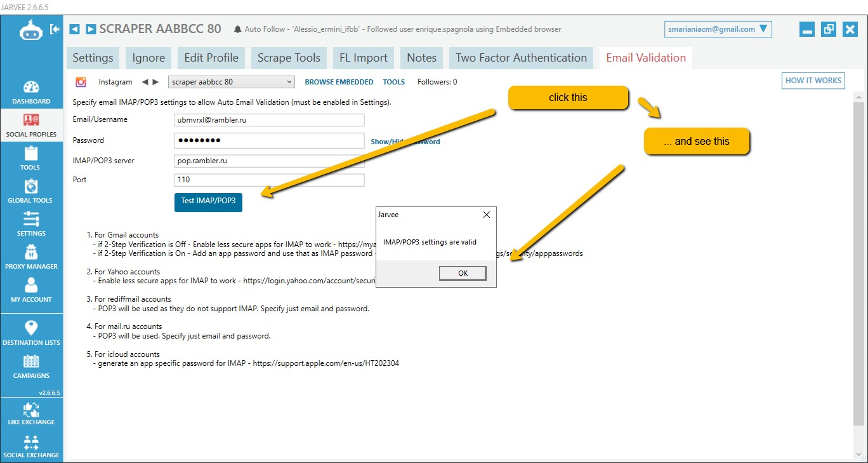The height and width of the screenshot is (463, 868).
Task: Confirm the dialog with OK
Action: pyautogui.click(x=463, y=273)
